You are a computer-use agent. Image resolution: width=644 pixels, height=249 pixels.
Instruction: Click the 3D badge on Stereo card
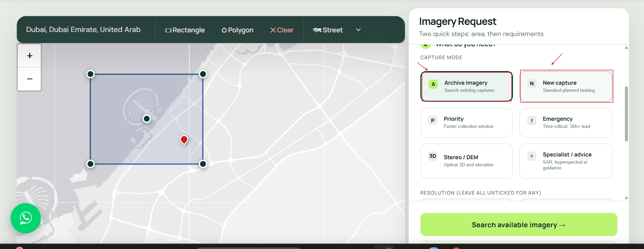[x=433, y=156]
